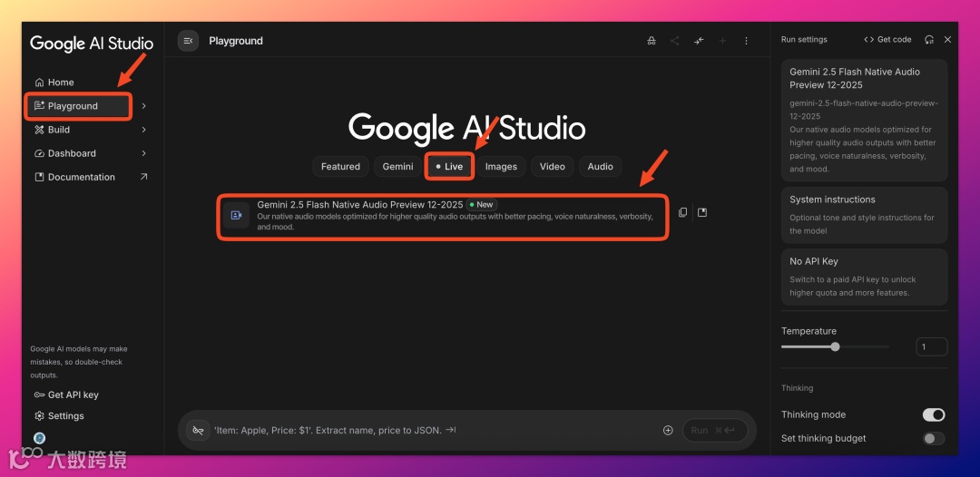
Task: Click the Run button
Action: (715, 430)
